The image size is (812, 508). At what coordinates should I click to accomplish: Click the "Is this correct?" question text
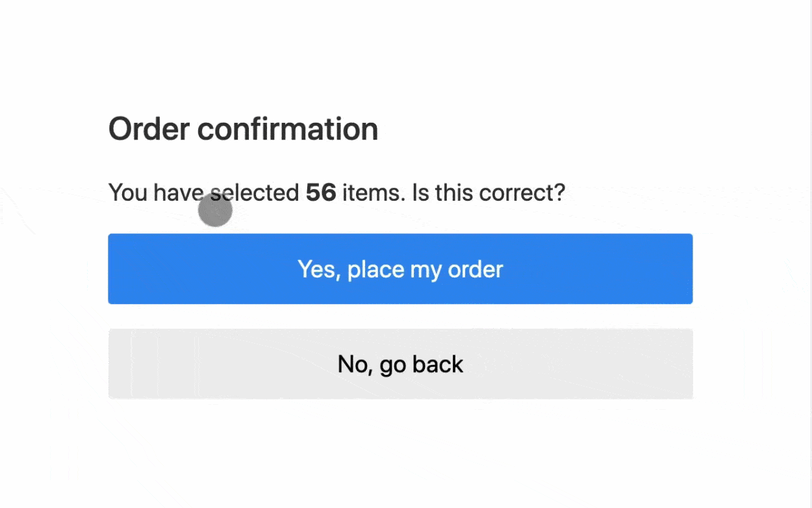pyautogui.click(x=488, y=193)
